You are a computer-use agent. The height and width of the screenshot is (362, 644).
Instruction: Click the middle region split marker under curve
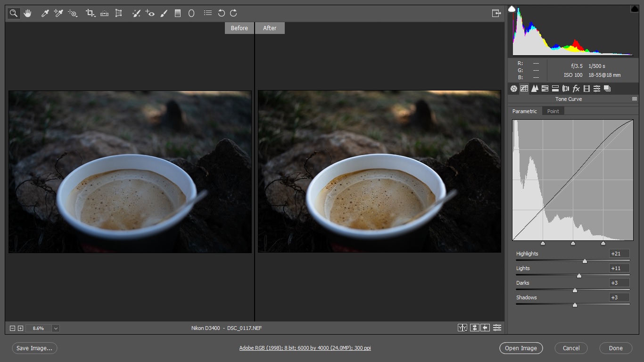click(573, 243)
